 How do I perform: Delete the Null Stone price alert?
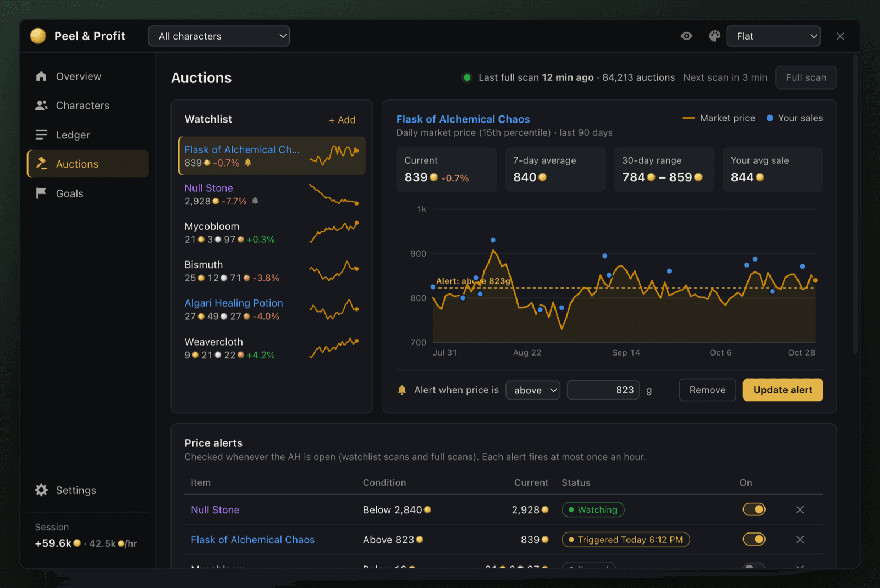pos(800,509)
